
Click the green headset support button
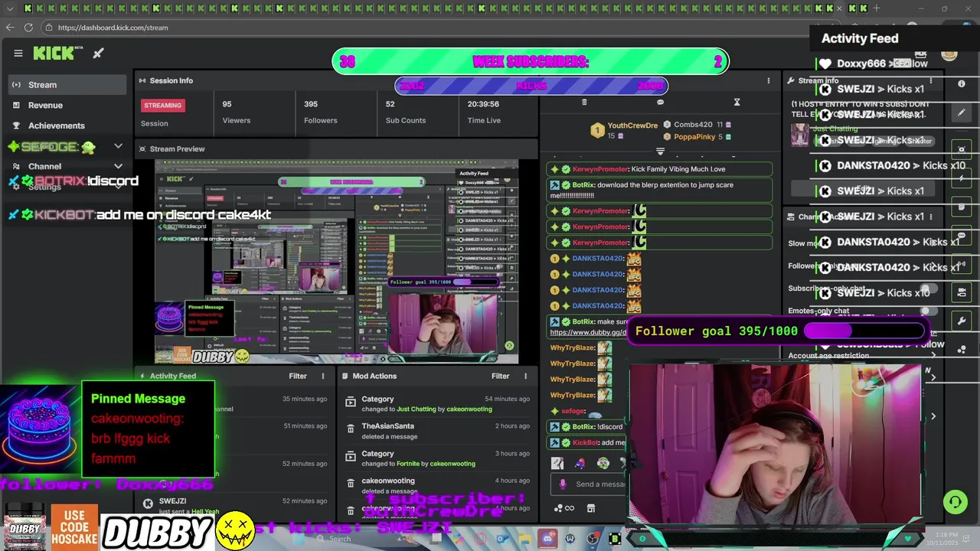pos(955,502)
